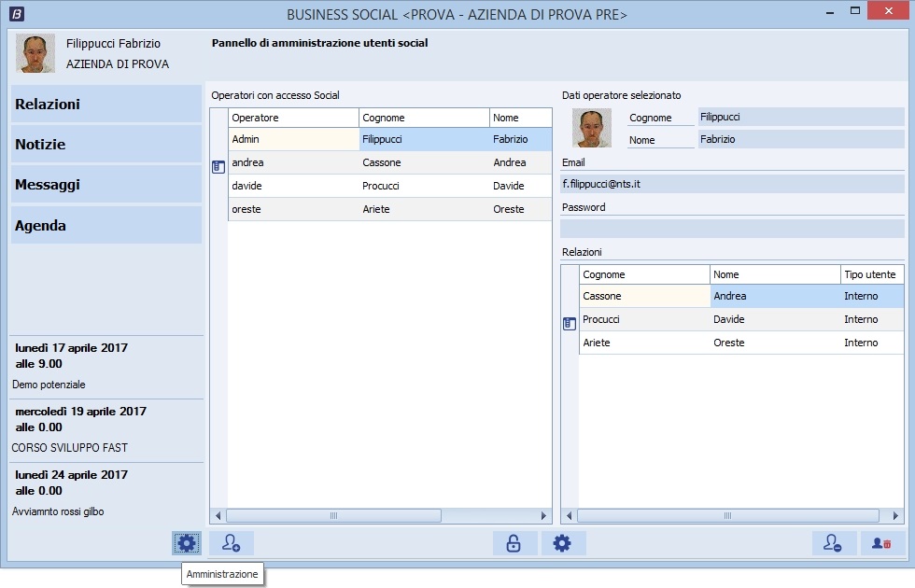Click the Amministrazione gear icon
This screenshot has width=915, height=588.
(x=187, y=543)
